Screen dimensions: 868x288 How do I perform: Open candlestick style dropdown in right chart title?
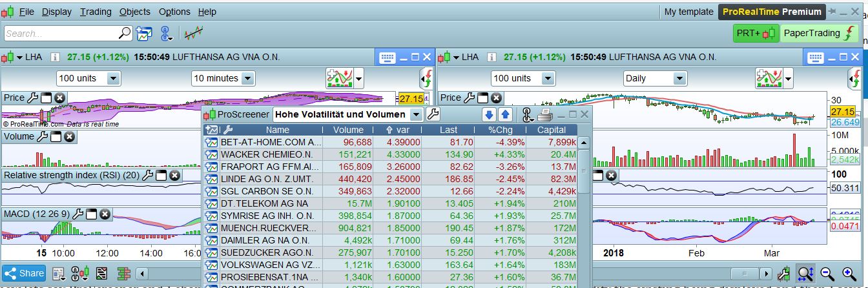coord(449,57)
